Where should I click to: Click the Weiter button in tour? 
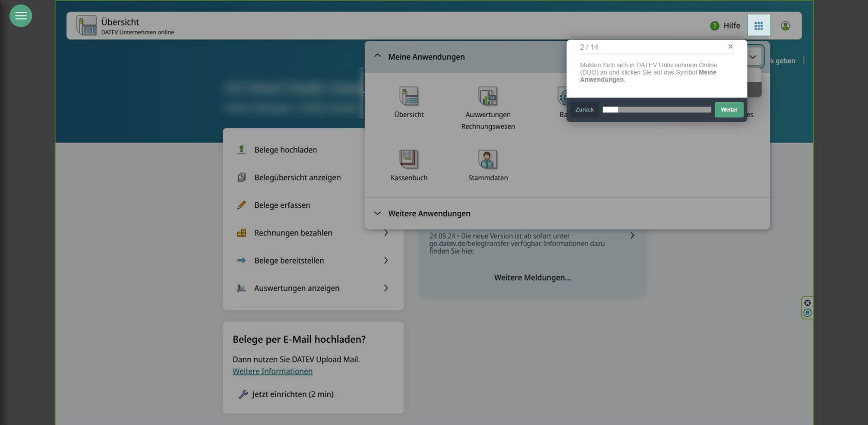(x=728, y=110)
